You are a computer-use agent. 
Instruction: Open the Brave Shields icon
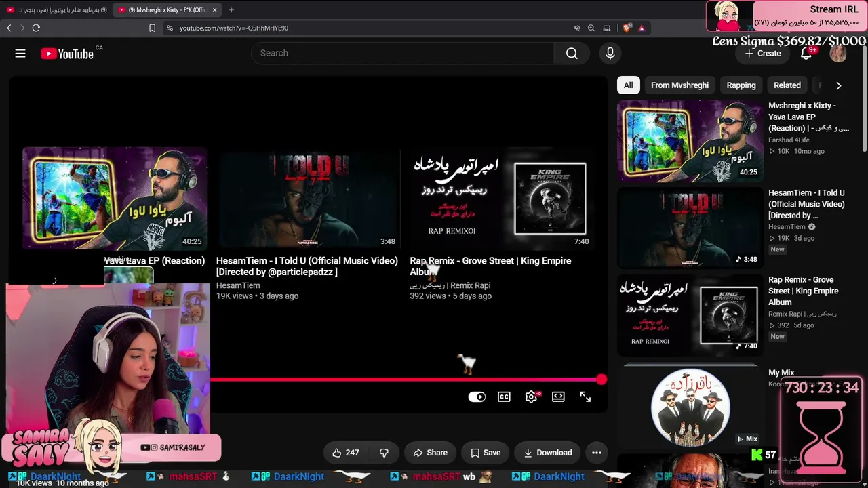627,28
